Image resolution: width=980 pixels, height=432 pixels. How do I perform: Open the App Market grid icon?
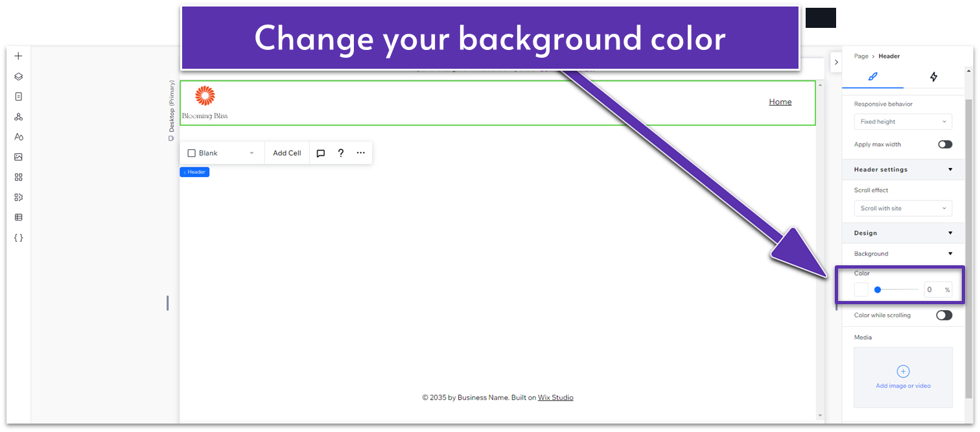click(x=18, y=177)
